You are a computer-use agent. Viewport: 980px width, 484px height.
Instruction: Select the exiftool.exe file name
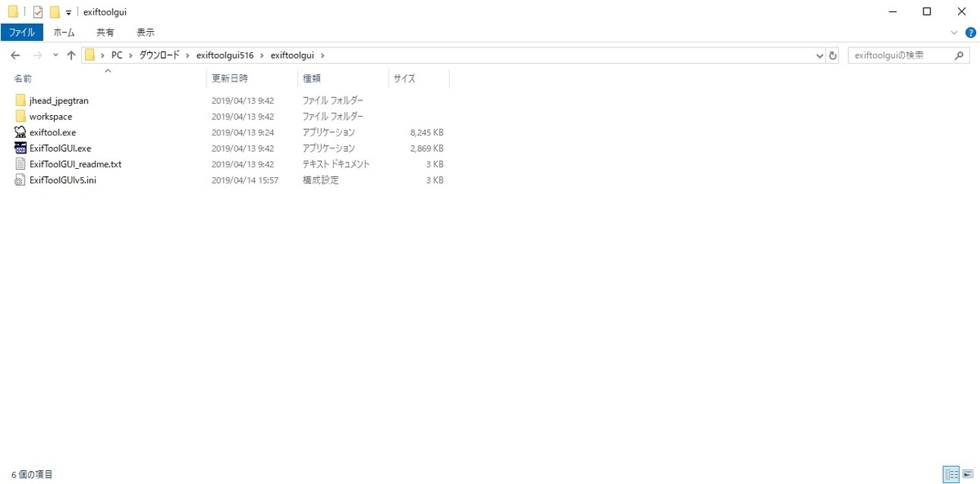52,132
